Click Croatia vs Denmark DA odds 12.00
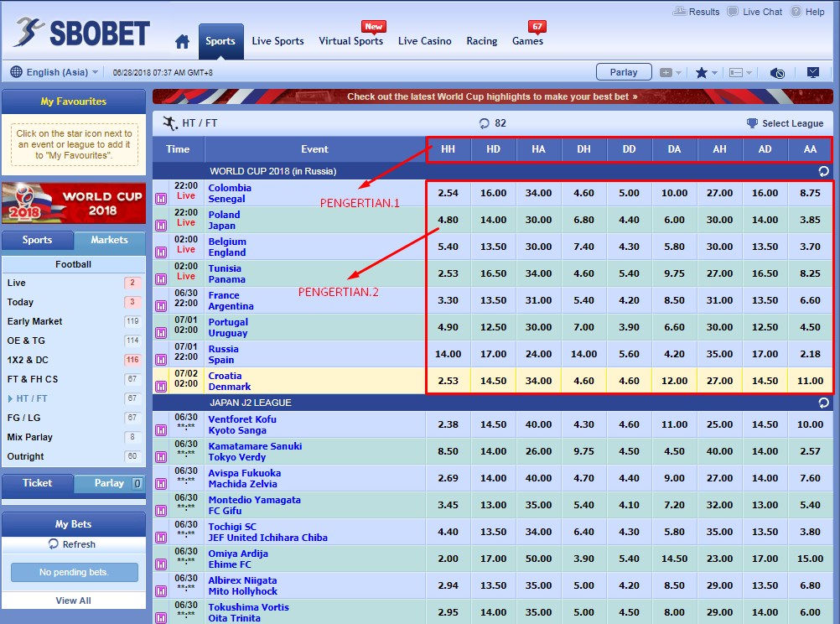The height and width of the screenshot is (624, 840). 675,381
